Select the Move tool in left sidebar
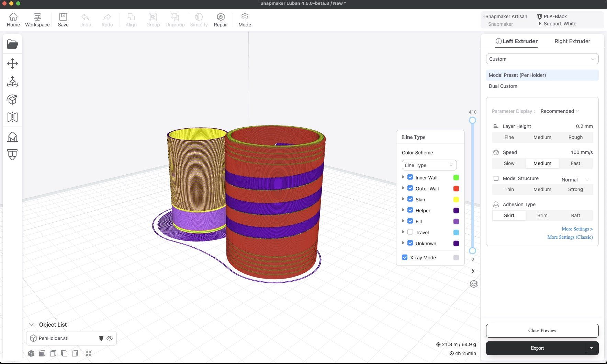 pos(12,64)
